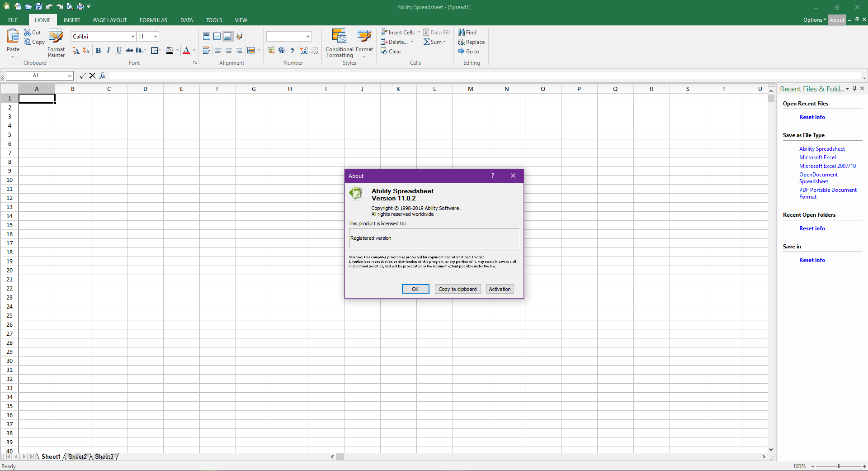
Task: Switch to the INSERT ribbon tab
Action: tap(72, 20)
